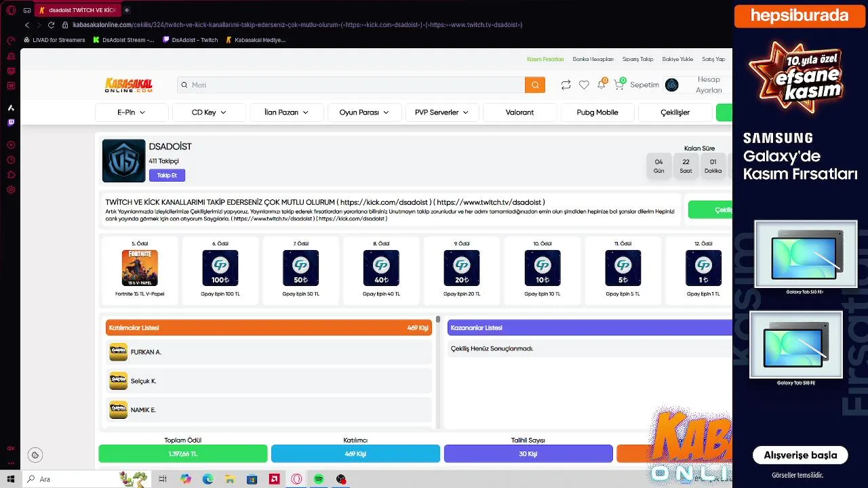Open Task View on the taskbar
The height and width of the screenshot is (488, 868).
click(163, 479)
